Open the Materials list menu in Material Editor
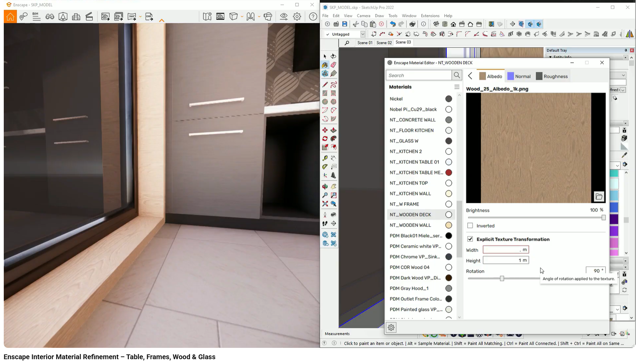637x364 pixels. (x=457, y=87)
